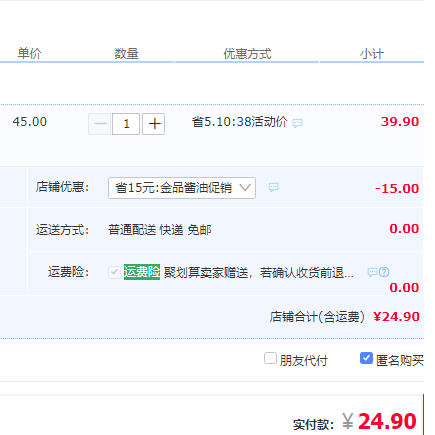Click the comment icon in 运费险 row
Image resolution: width=435 pixels, height=435 pixels.
point(372,272)
